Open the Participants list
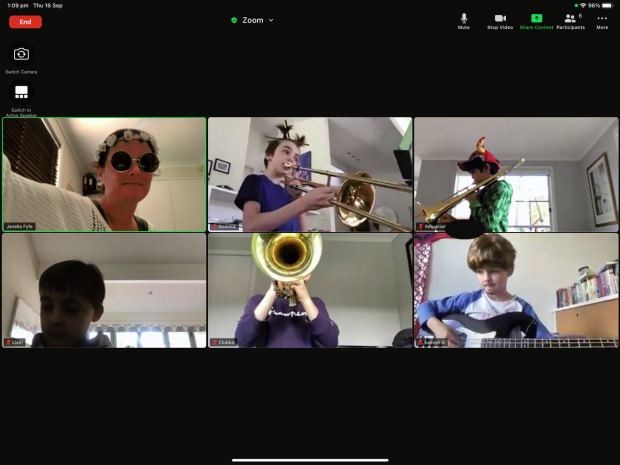Image resolution: width=620 pixels, height=465 pixels. pos(570,20)
